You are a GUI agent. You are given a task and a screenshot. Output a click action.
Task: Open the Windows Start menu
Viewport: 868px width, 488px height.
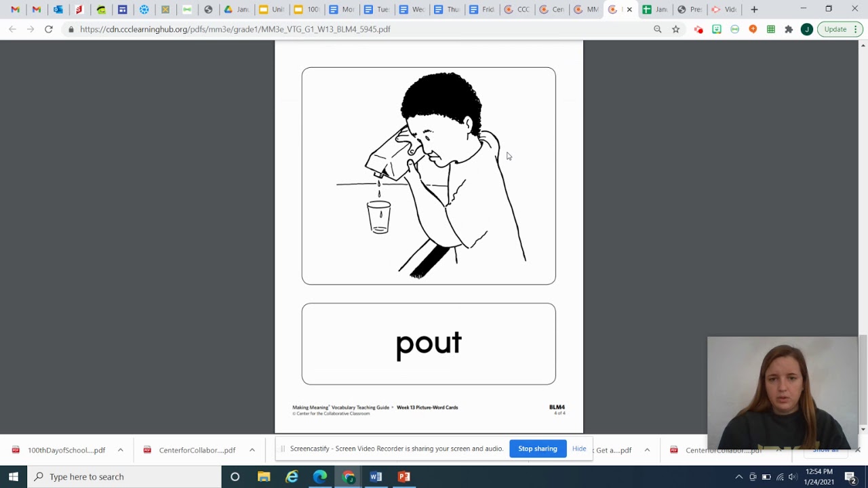tap(14, 476)
